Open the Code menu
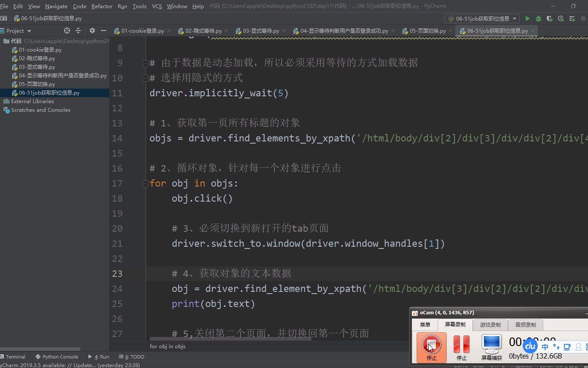The width and height of the screenshot is (588, 368). [79, 6]
